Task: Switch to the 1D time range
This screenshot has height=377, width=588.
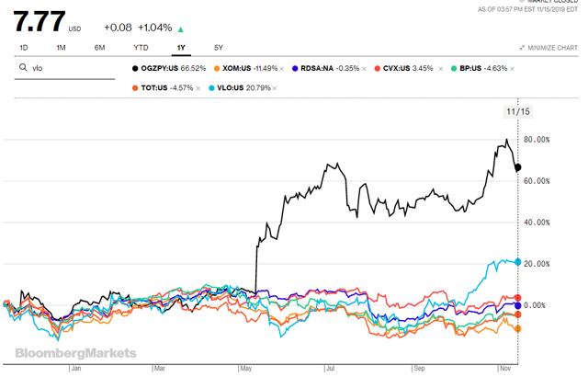Action: [x=24, y=46]
